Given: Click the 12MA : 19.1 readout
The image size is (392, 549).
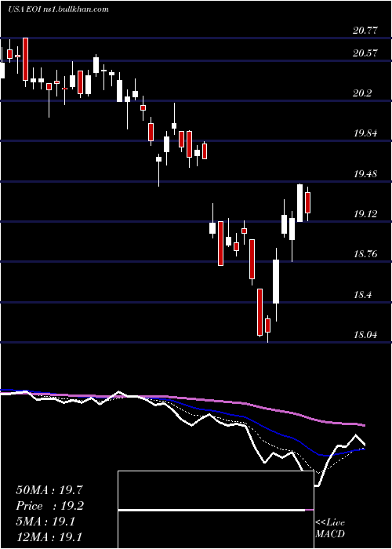Looking at the screenshot, I should [x=49, y=537].
